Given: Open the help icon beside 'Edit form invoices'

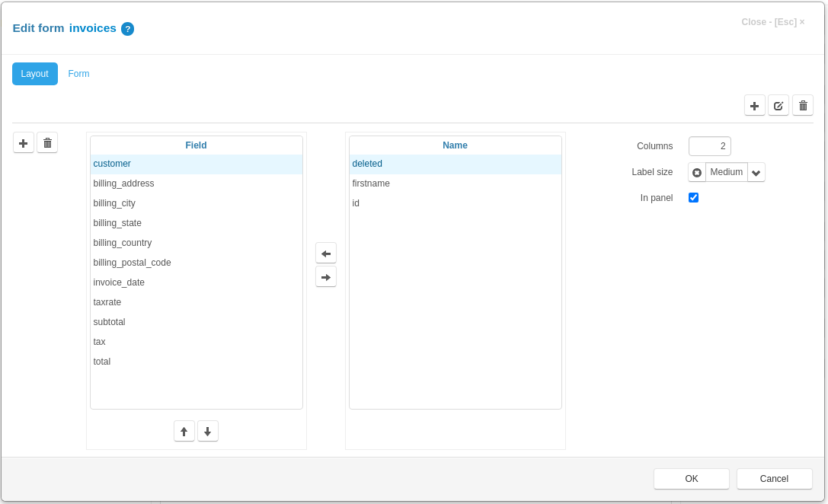Looking at the screenshot, I should click(127, 29).
